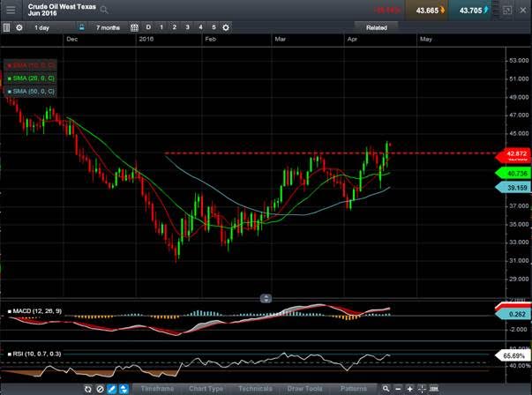Open the Patterns menu

(353, 389)
